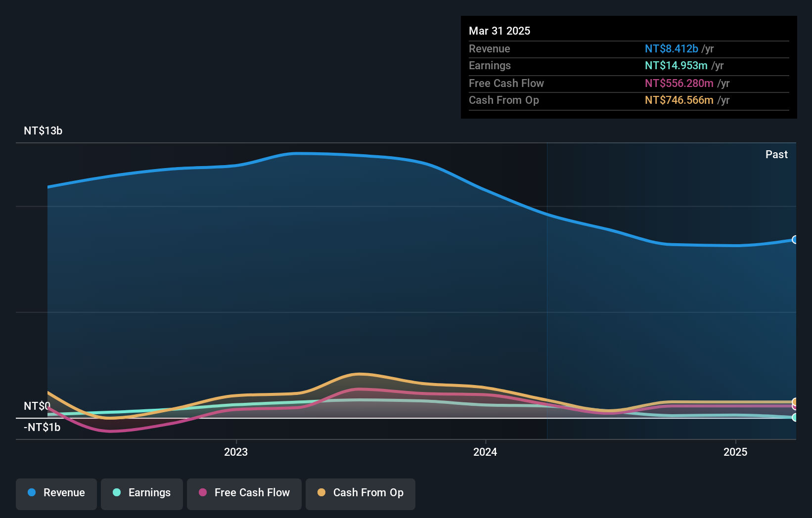Click the NT$14.953m earnings value
Image resolution: width=812 pixels, height=518 pixels.
click(x=676, y=65)
